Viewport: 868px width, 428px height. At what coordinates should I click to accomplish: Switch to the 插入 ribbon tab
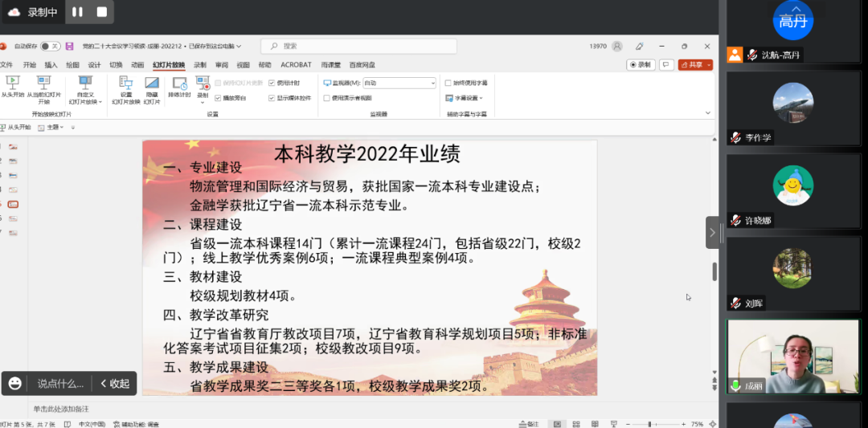(x=51, y=65)
